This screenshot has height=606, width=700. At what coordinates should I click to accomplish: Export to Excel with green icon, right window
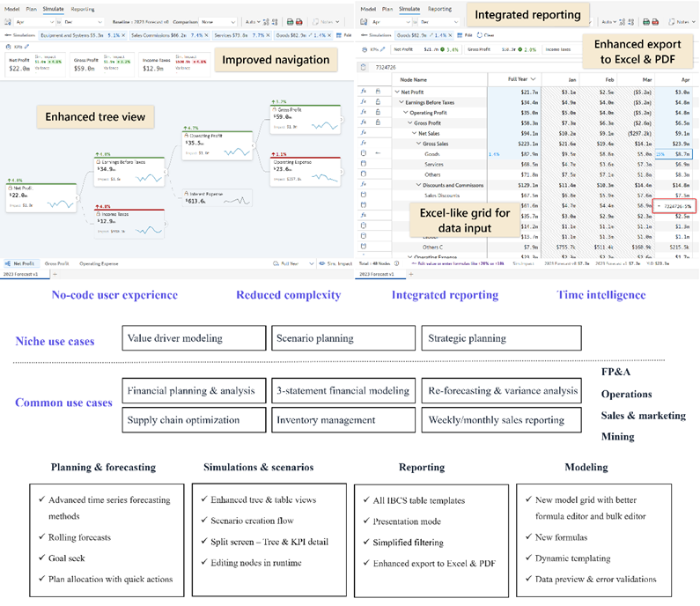646,21
